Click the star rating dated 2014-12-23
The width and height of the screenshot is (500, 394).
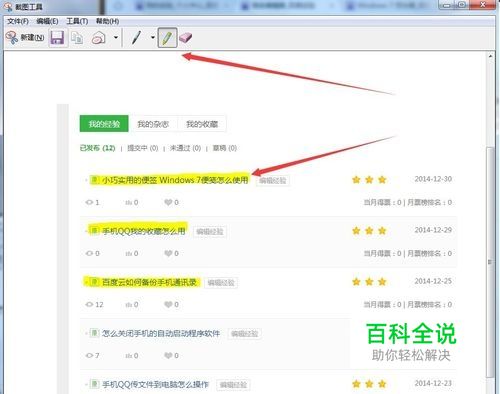pyautogui.click(x=369, y=384)
